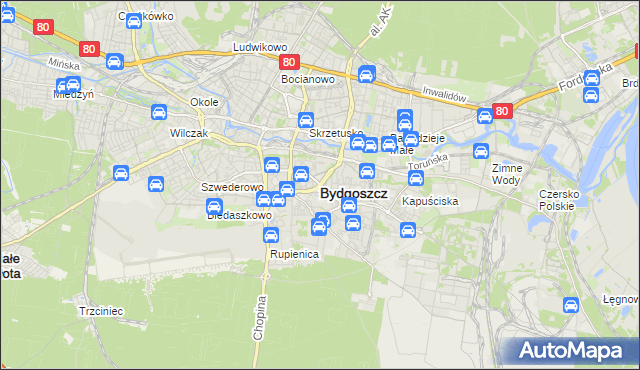The image size is (640, 370).
Task: Click the car marker northwest of the Szwederowo label
Action: pyautogui.click(x=156, y=184)
